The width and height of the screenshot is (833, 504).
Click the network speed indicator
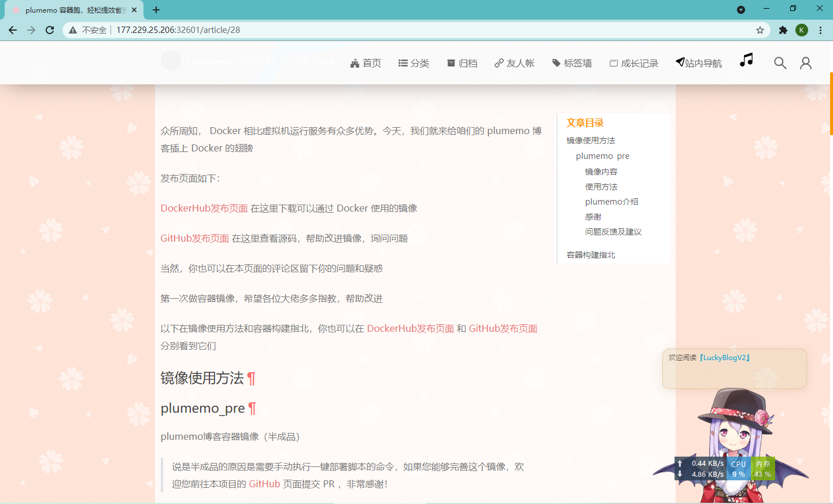click(701, 469)
